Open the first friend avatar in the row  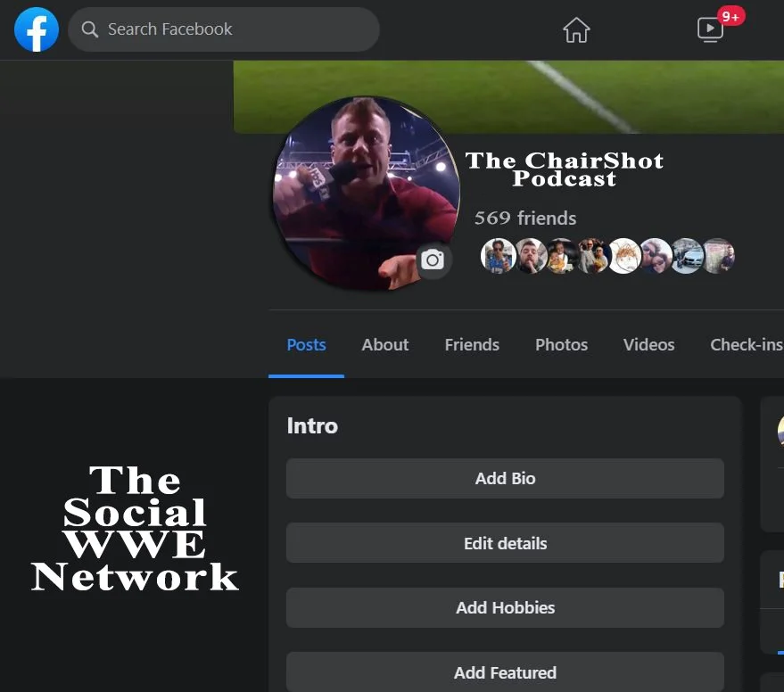498,256
